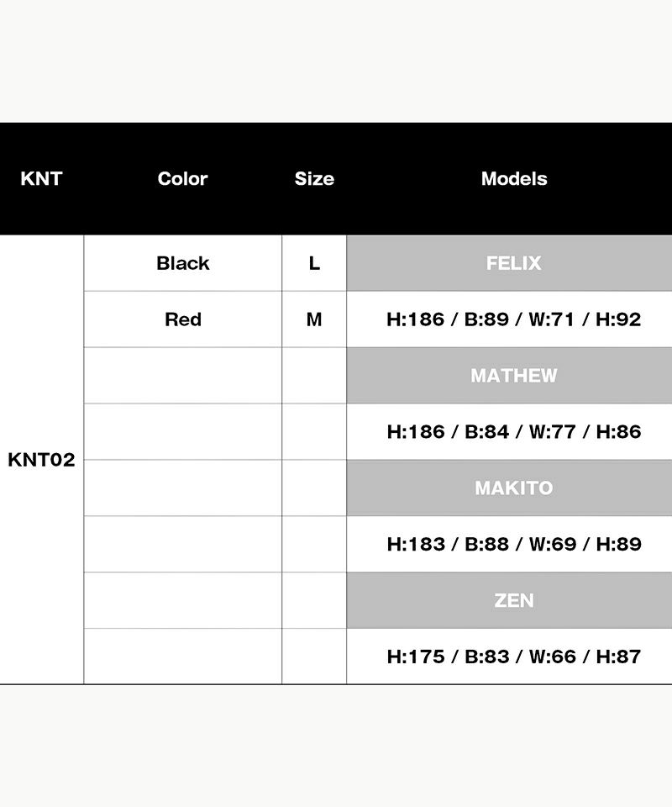Select the size L cell
Image resolution: width=672 pixels, height=807 pixels.
pos(314,263)
